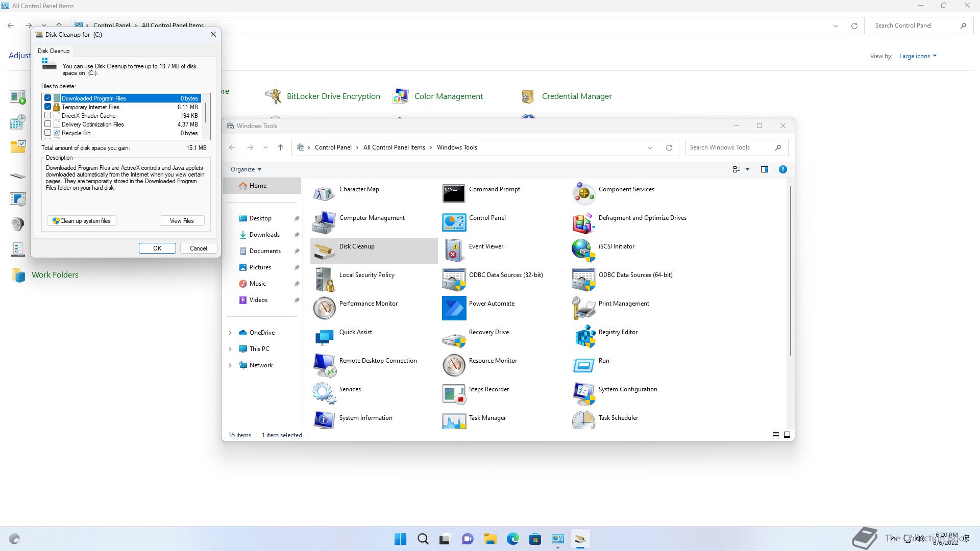Open recent locations dropdown in Windows Tools

click(265, 147)
